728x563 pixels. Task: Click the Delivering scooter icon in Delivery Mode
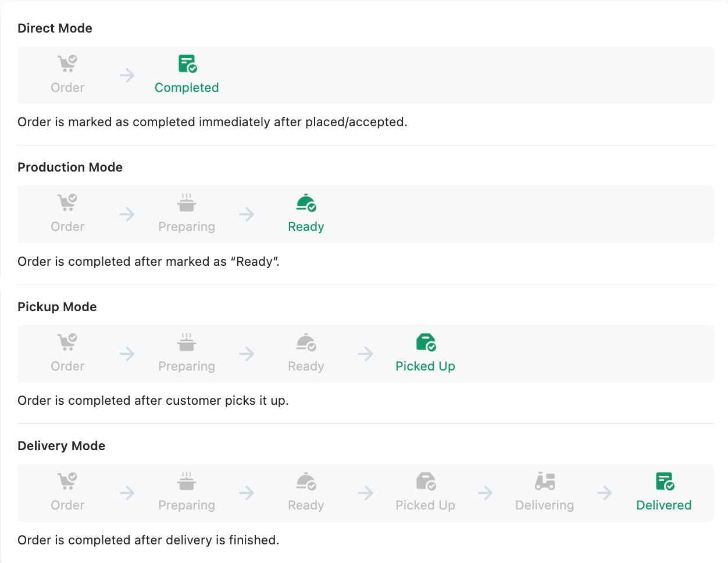click(545, 481)
